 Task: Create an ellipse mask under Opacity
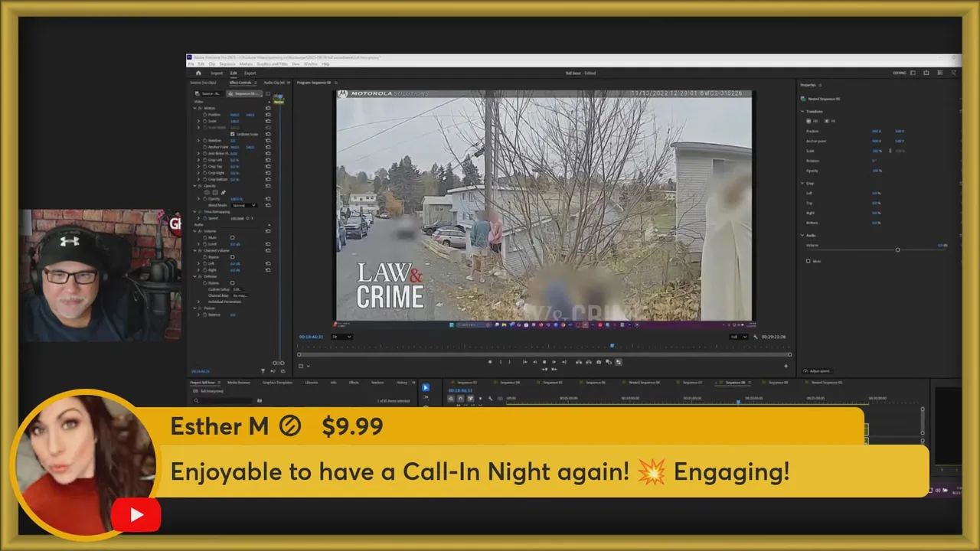pos(207,192)
